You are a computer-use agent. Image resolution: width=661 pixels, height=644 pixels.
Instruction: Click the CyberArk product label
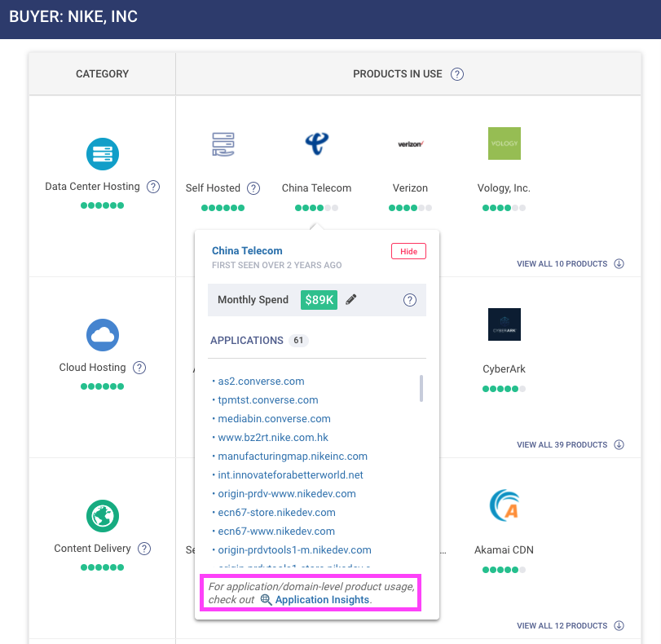pyautogui.click(x=504, y=369)
